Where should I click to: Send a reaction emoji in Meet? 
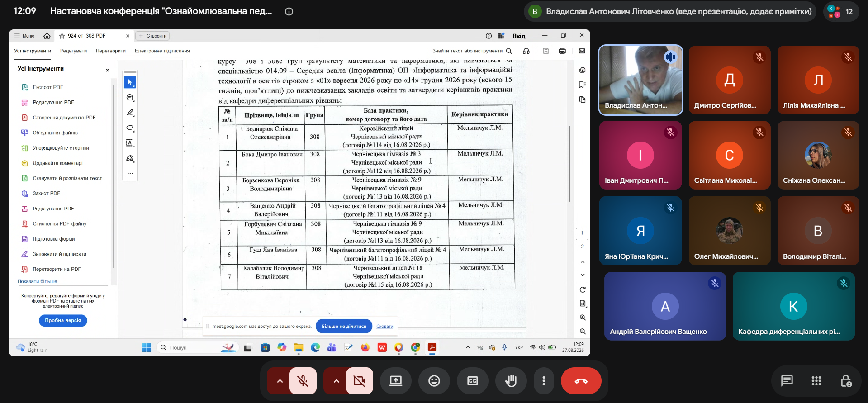pyautogui.click(x=434, y=381)
